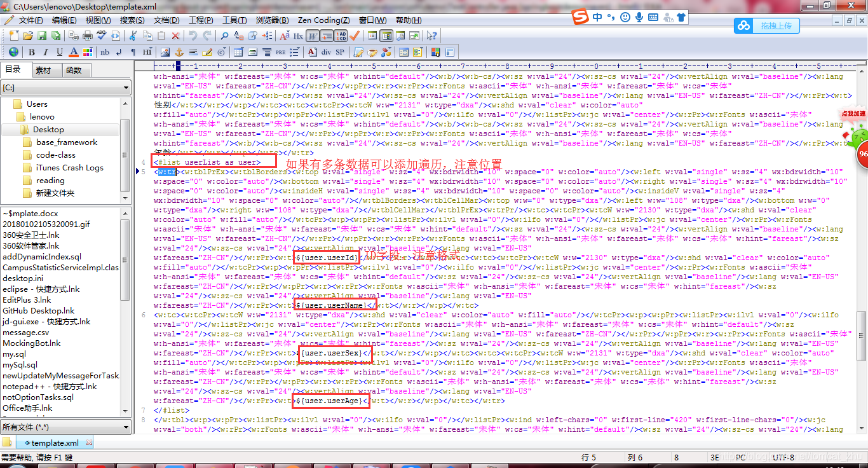Cut selection with the scissors icon

133,36
